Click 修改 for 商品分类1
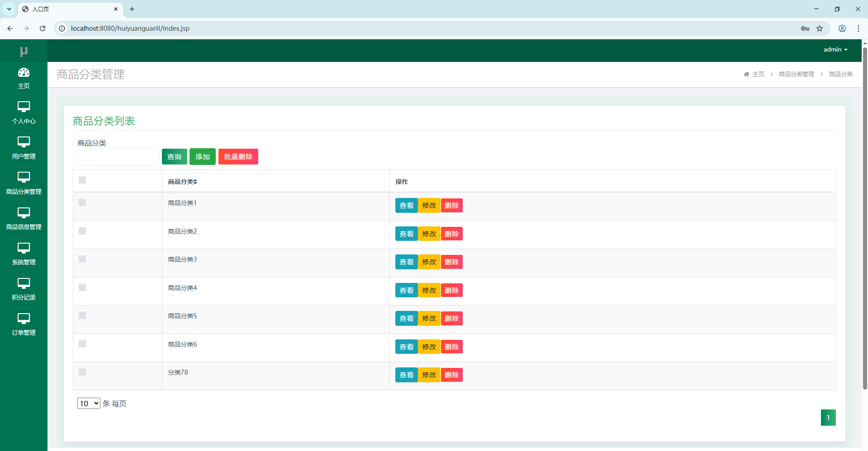Screen dimensions: 868x451 (429, 206)
